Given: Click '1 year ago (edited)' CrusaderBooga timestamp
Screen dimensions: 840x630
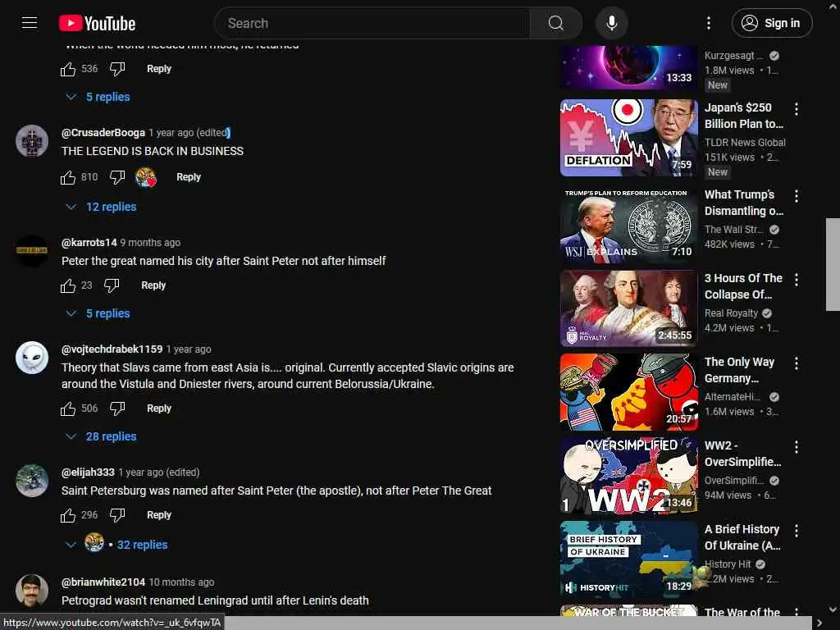Looking at the screenshot, I should (x=189, y=133).
